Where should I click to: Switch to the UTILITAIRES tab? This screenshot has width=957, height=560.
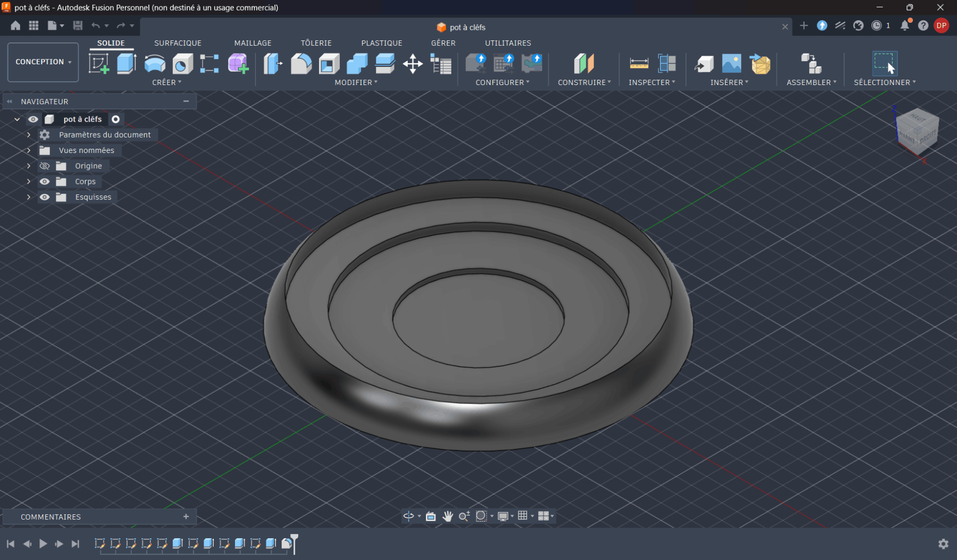(x=508, y=43)
